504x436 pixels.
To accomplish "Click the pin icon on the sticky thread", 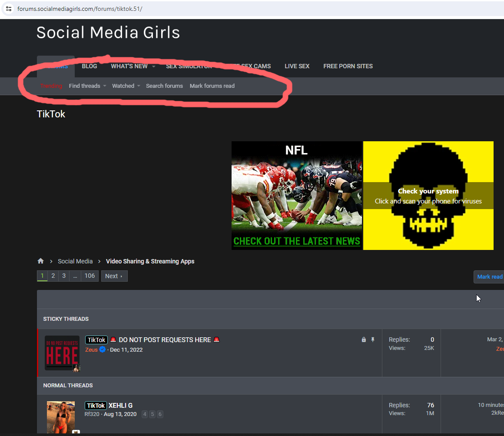I will [x=373, y=339].
